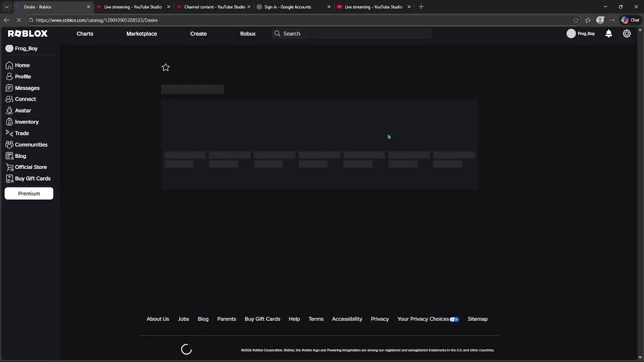The width and height of the screenshot is (644, 362).
Task: Switch to the first Live streaming YouTube Studio tab
Action: pyautogui.click(x=133, y=7)
